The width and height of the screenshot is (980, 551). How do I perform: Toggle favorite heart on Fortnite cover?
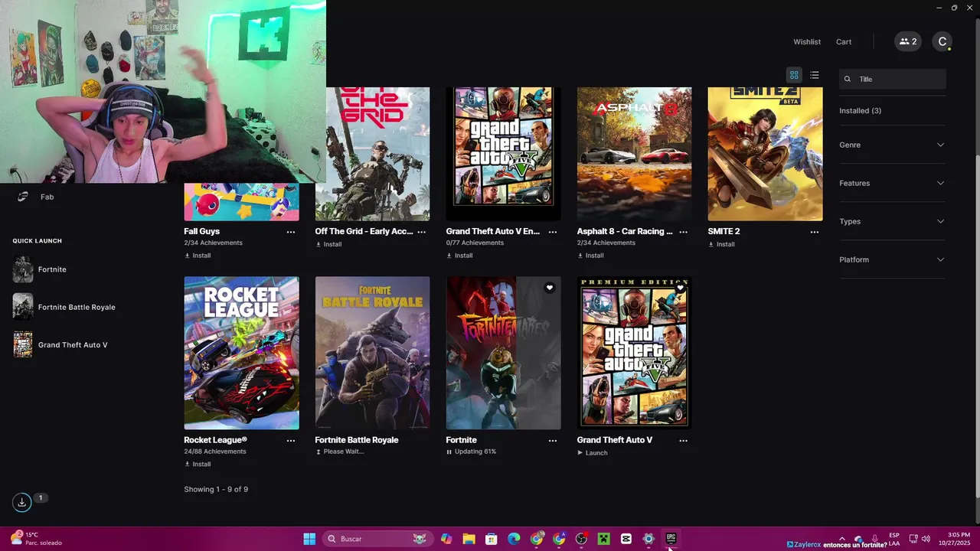549,288
